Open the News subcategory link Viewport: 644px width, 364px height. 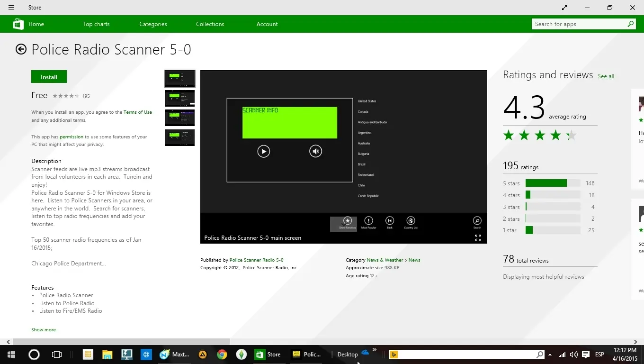[x=414, y=260]
